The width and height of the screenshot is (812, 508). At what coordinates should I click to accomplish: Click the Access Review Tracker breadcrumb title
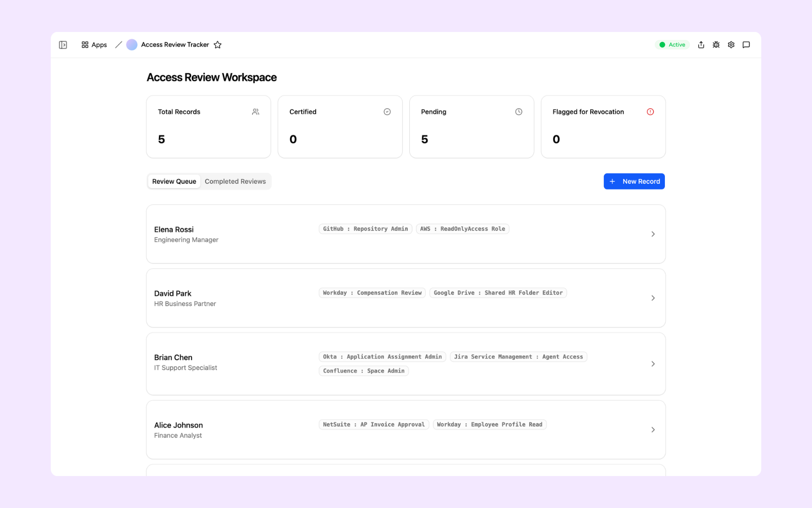(x=175, y=45)
